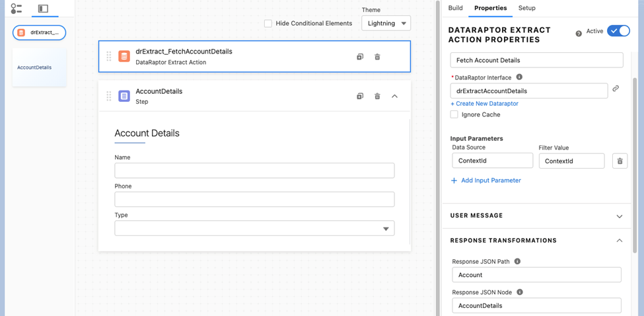Delete the AccountDetails step

pyautogui.click(x=377, y=96)
